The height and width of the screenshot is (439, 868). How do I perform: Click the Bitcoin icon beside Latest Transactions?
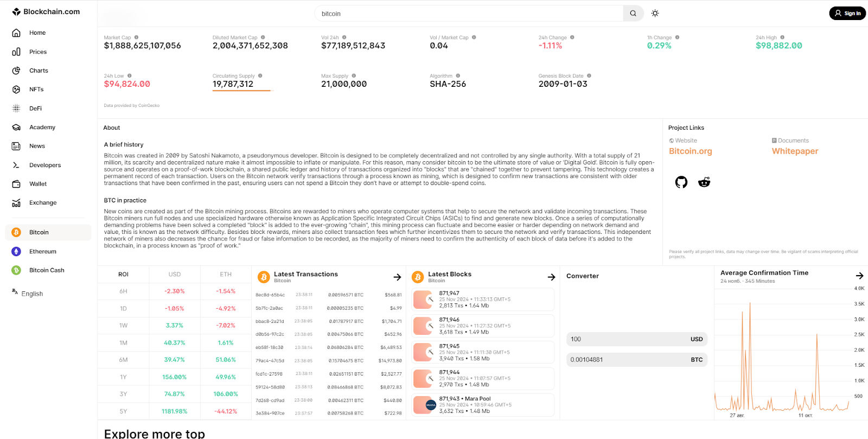(x=264, y=277)
